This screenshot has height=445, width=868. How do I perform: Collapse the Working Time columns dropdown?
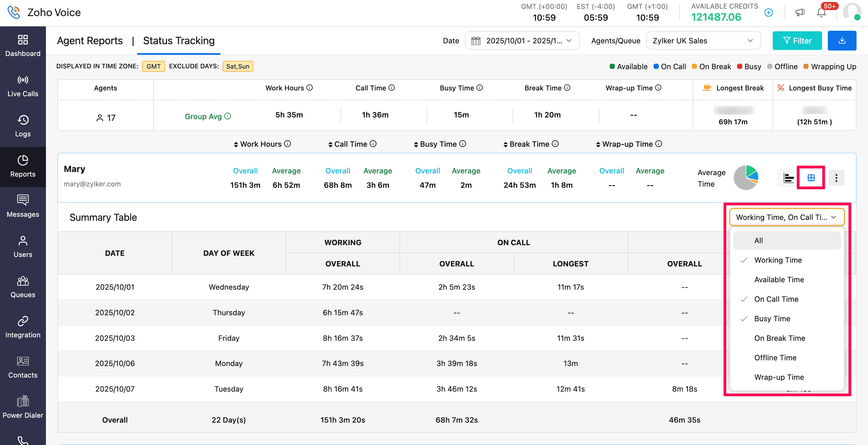[786, 217]
